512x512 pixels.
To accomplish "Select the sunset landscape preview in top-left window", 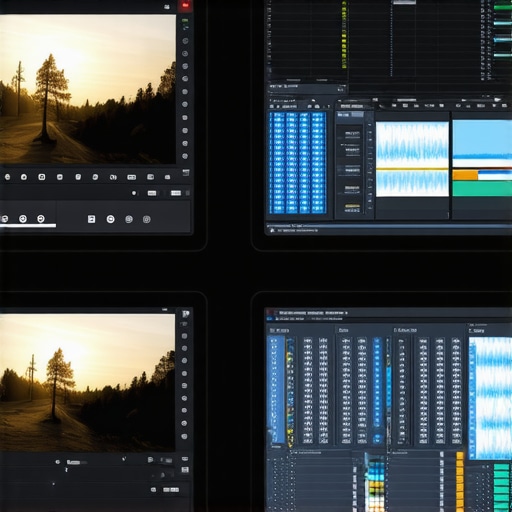I will 88,89.
